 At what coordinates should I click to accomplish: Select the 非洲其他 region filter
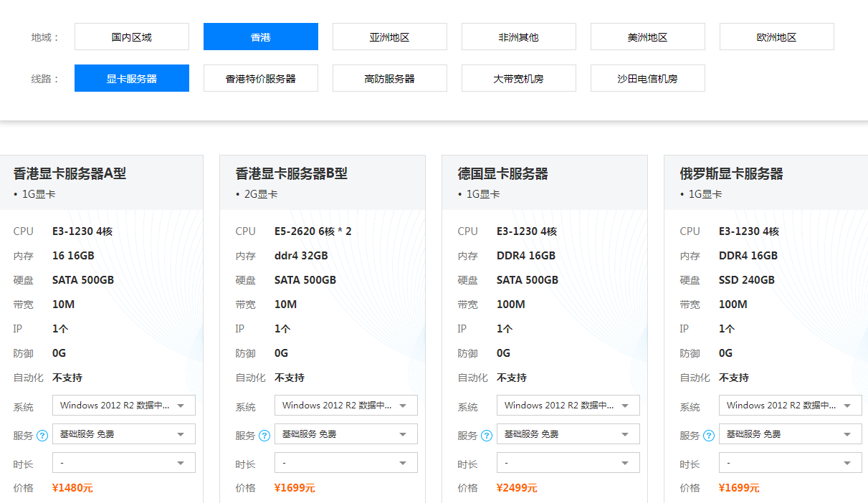pyautogui.click(x=518, y=37)
